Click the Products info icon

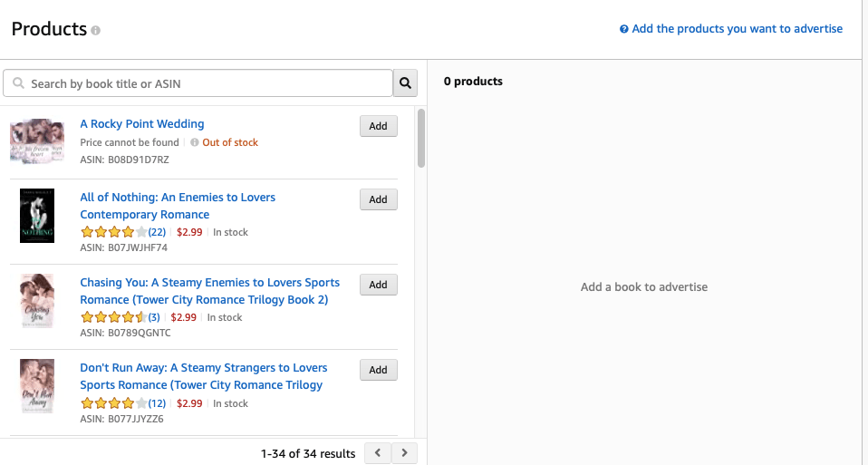[x=96, y=31]
